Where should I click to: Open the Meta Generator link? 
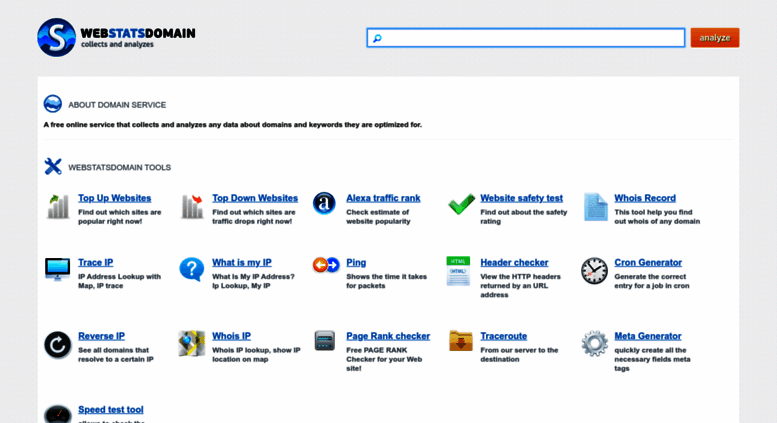(x=648, y=336)
